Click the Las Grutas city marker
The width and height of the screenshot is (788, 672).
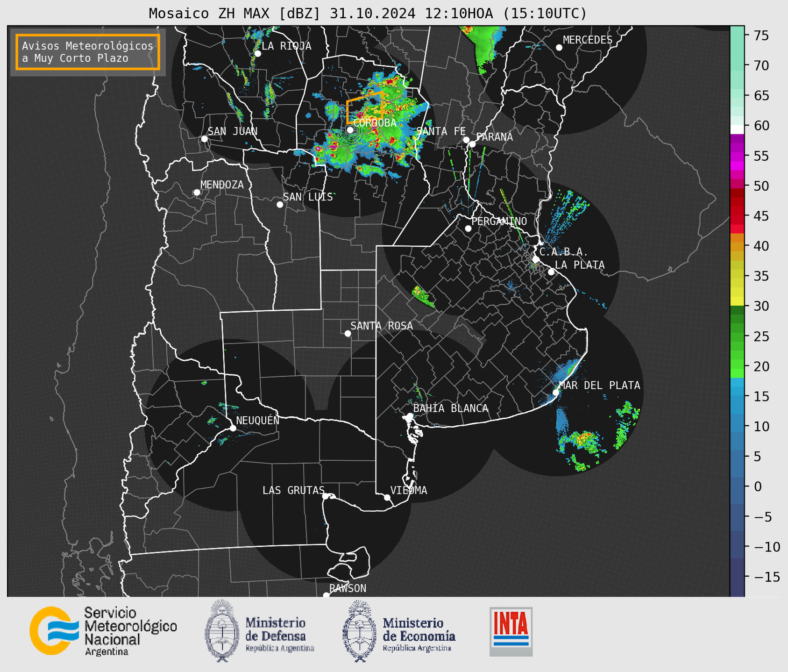[x=326, y=496]
